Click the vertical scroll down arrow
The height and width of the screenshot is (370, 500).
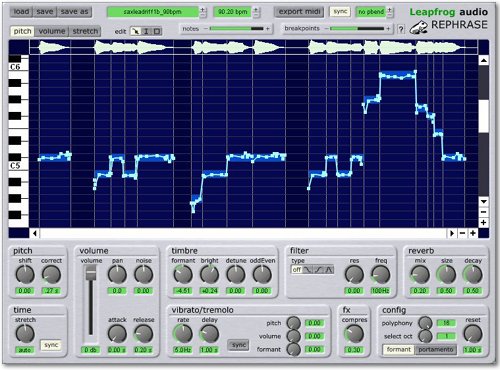click(x=484, y=201)
